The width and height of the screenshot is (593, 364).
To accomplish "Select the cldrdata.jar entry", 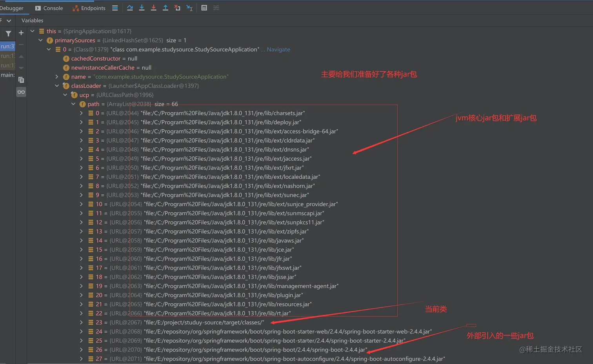I will 201,140.
